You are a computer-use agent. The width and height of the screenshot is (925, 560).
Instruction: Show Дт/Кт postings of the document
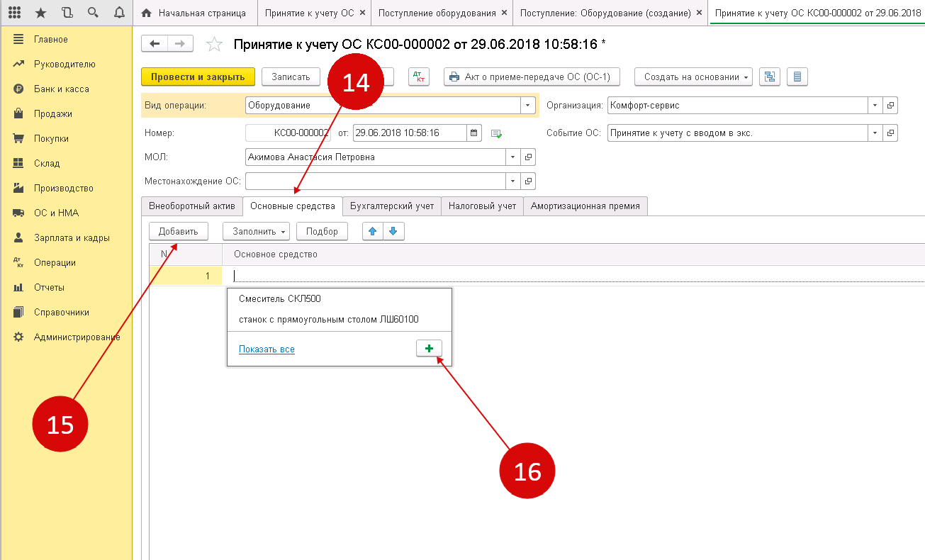point(419,77)
